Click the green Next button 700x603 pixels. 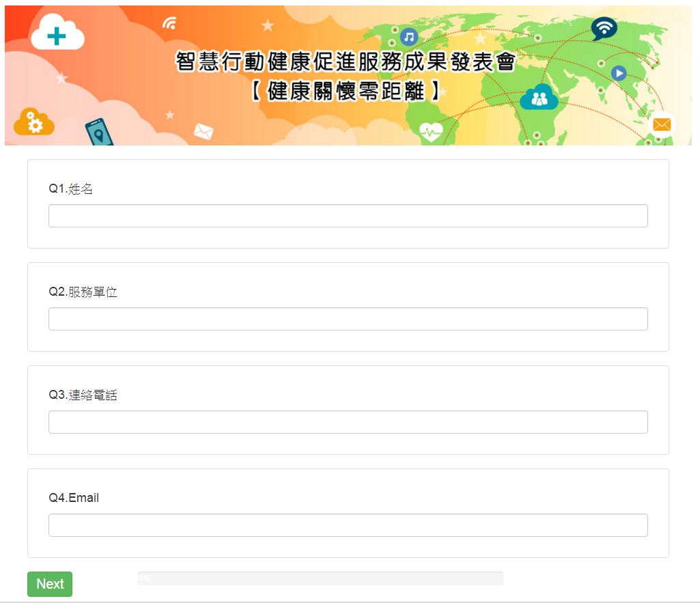pos(50,584)
